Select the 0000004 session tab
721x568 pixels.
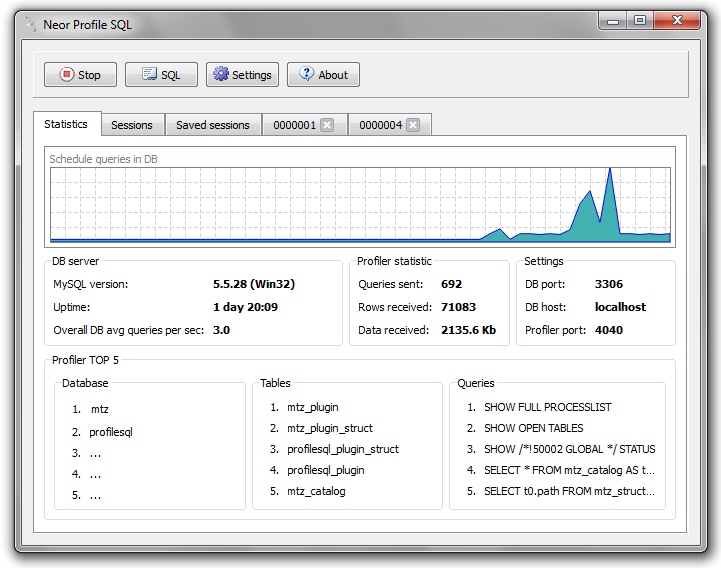point(381,125)
